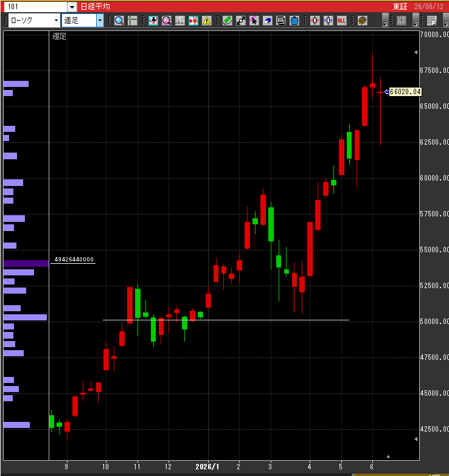This screenshot has height=476, width=449.
Task: Click the 東証 exchange label
Action: pyautogui.click(x=400, y=7)
